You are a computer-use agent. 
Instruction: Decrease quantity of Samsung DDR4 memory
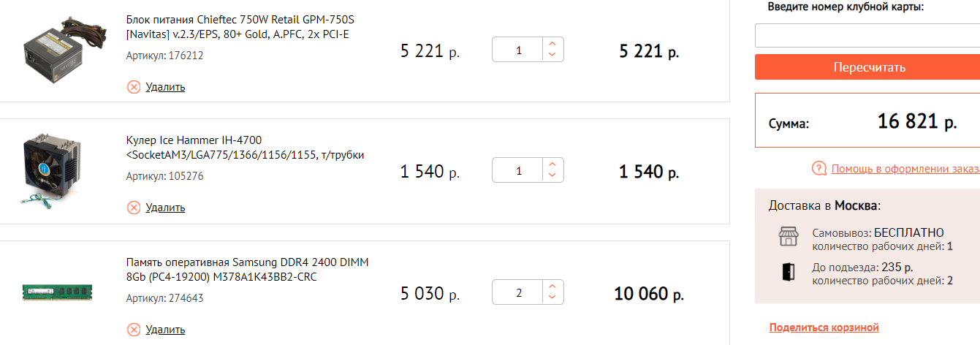(552, 299)
